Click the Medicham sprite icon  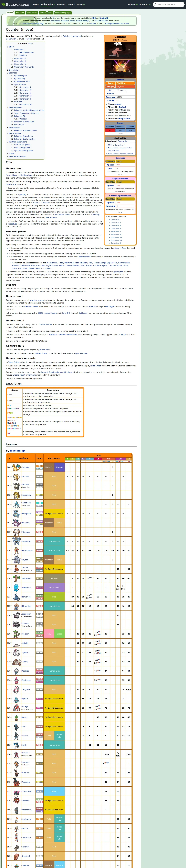tap(17, 680)
